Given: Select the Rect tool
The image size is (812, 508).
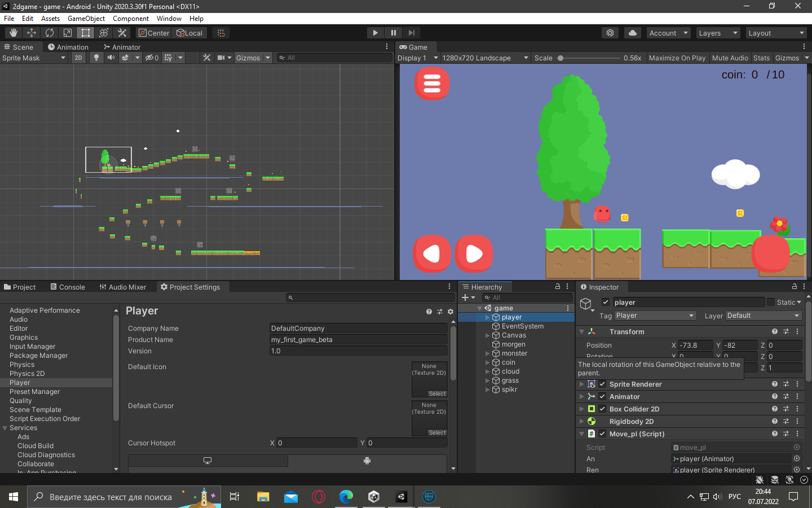Looking at the screenshot, I should pos(86,33).
